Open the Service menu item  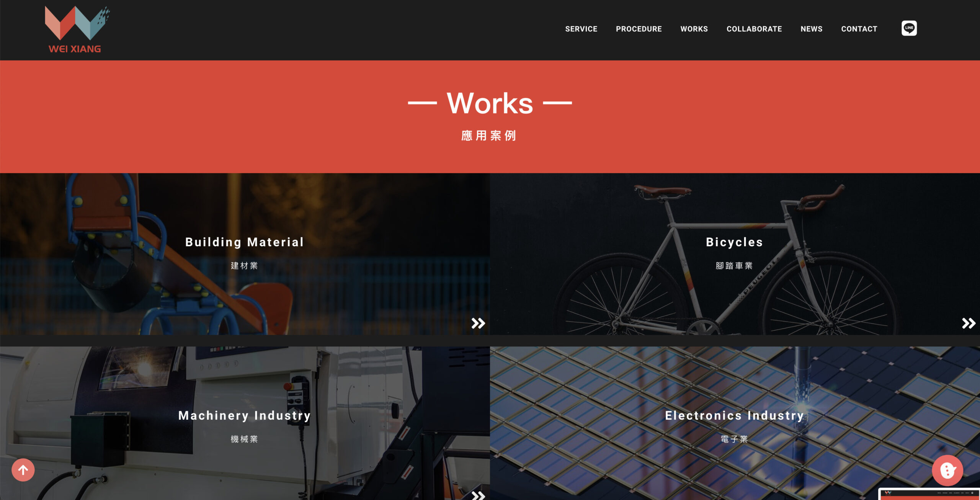click(581, 29)
